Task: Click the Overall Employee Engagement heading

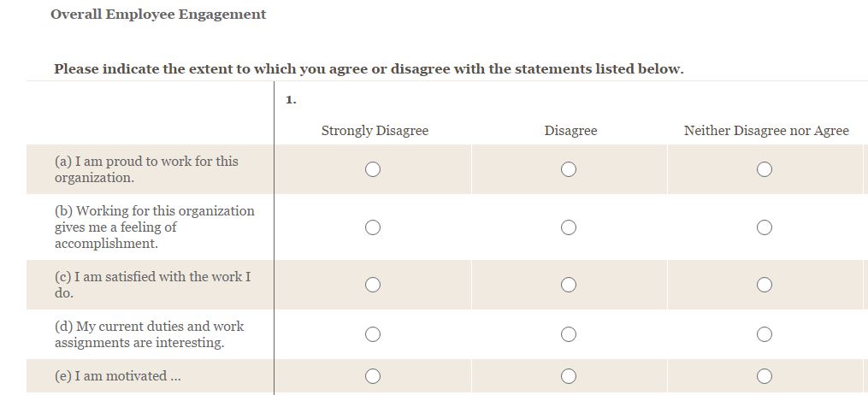Action: (158, 15)
